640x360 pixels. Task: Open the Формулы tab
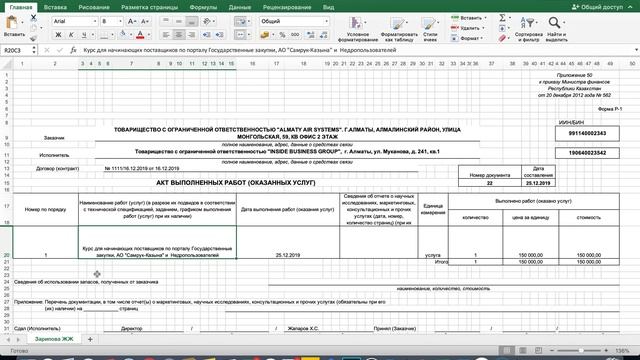click(x=203, y=7)
